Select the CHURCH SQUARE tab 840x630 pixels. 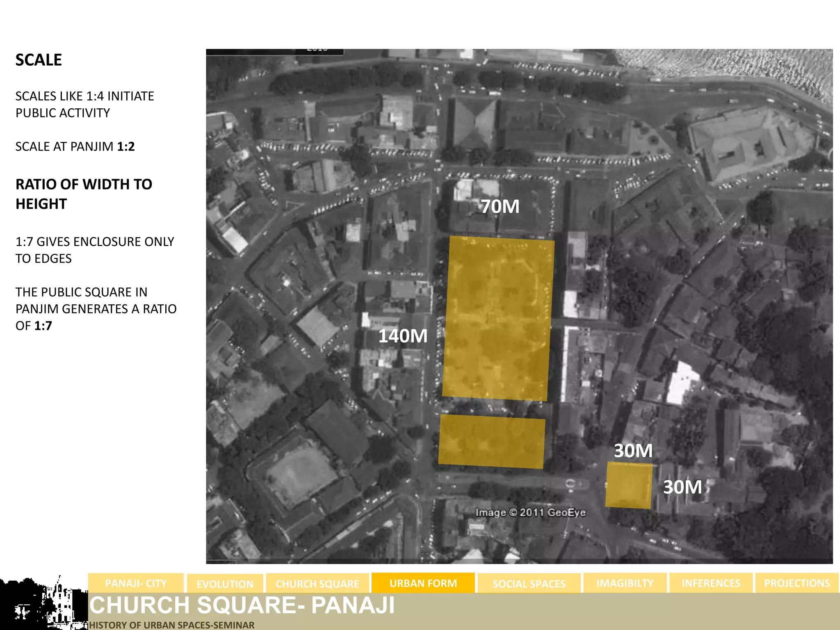coord(317,583)
